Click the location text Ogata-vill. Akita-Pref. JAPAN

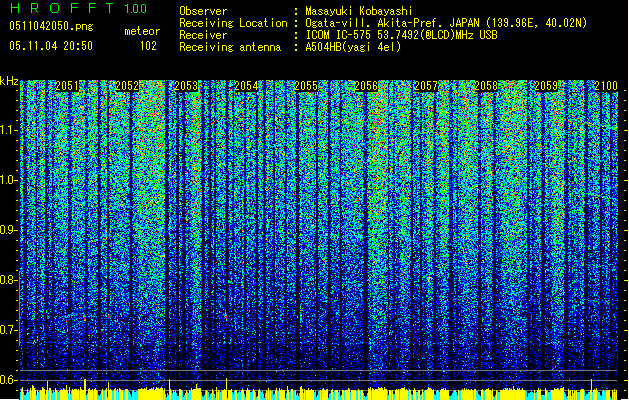(392, 23)
